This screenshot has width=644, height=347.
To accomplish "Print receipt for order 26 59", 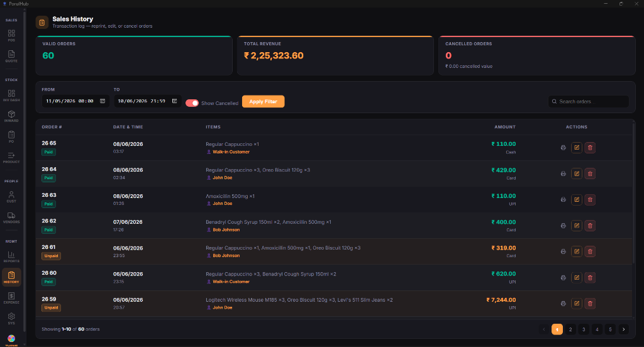I will (563, 304).
